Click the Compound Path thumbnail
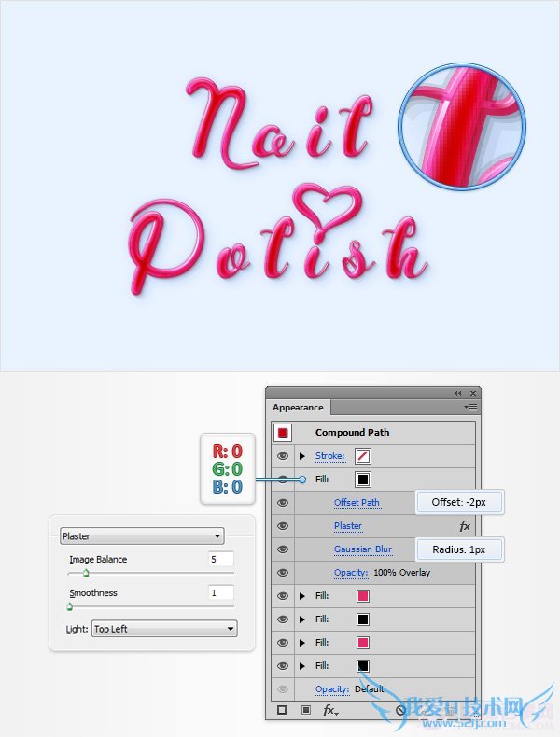Image resolution: width=560 pixels, height=737 pixels. pyautogui.click(x=283, y=433)
